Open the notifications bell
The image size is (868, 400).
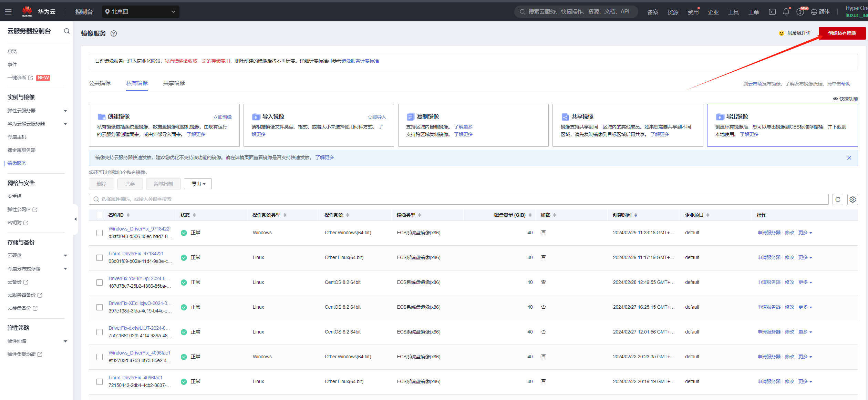(786, 12)
